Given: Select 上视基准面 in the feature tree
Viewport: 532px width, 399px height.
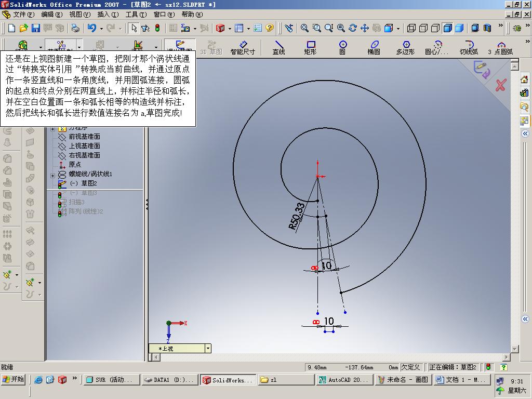Looking at the screenshot, I should [85, 145].
